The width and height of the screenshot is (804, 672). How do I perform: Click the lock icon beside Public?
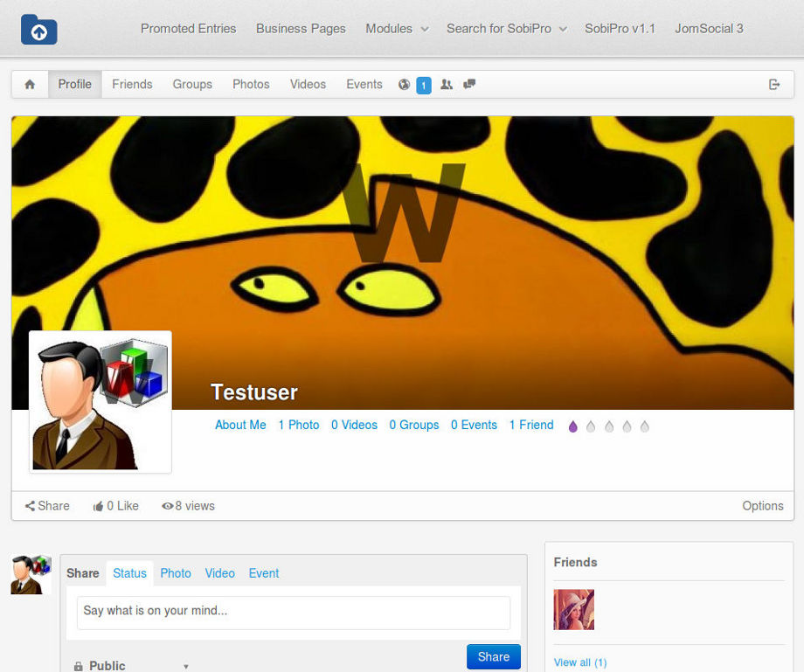tap(78, 666)
